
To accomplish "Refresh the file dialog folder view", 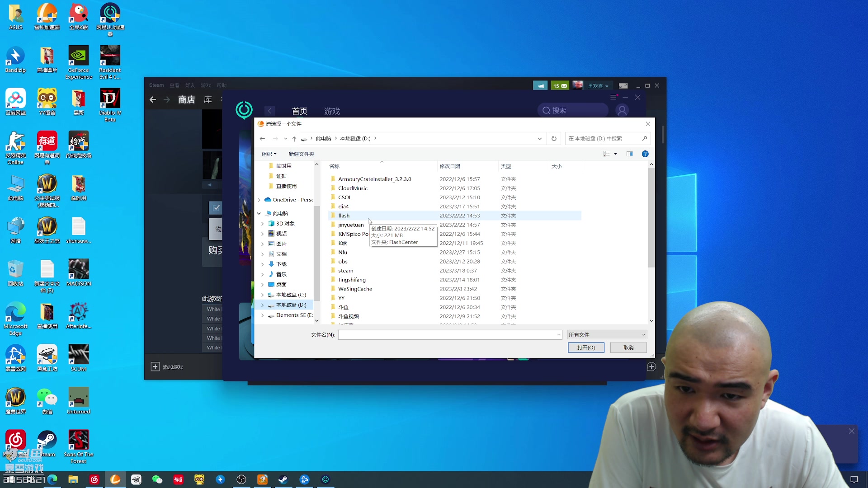I will click(x=554, y=139).
